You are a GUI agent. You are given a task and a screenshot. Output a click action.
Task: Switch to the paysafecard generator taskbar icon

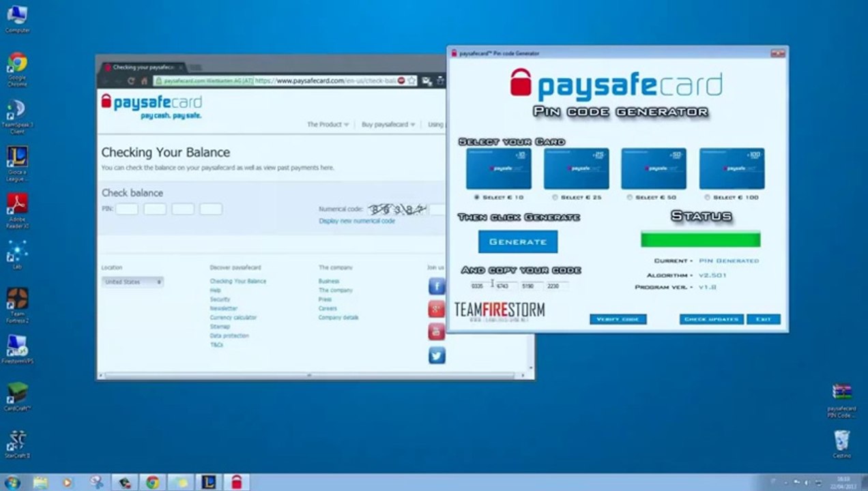236,483
